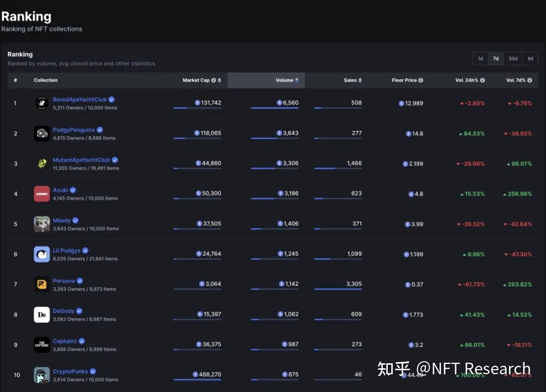Click the Captainz verified badge
Image resolution: width=546 pixels, height=392 pixels.
coord(82,341)
